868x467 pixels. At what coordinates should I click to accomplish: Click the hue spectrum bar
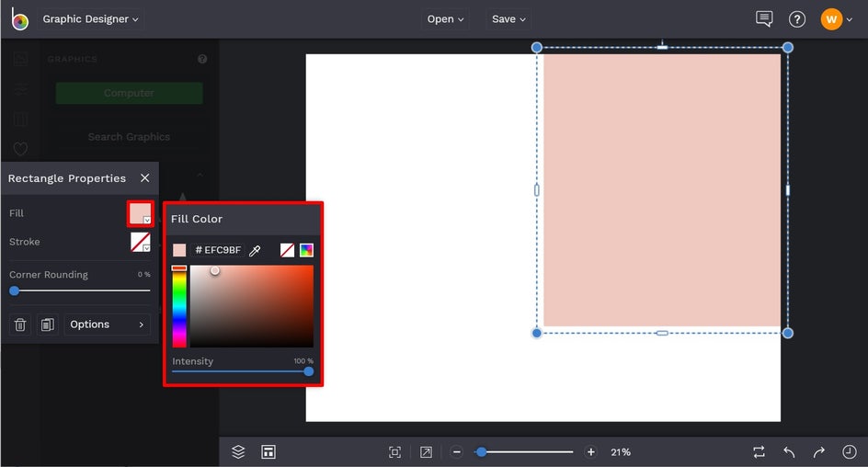coord(179,306)
